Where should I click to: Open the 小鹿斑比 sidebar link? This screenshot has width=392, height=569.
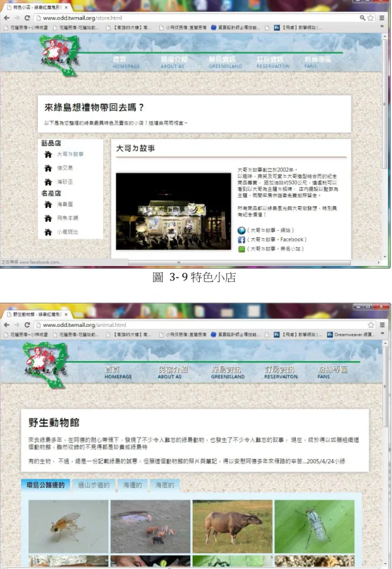67,232
